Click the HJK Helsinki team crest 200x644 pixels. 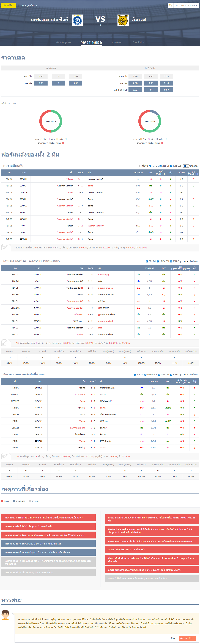click(77, 20)
